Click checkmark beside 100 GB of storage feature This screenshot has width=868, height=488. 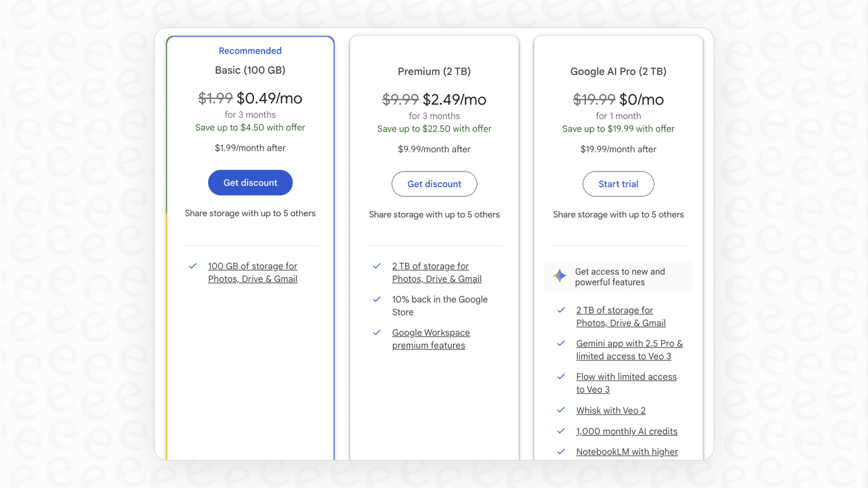click(x=193, y=266)
